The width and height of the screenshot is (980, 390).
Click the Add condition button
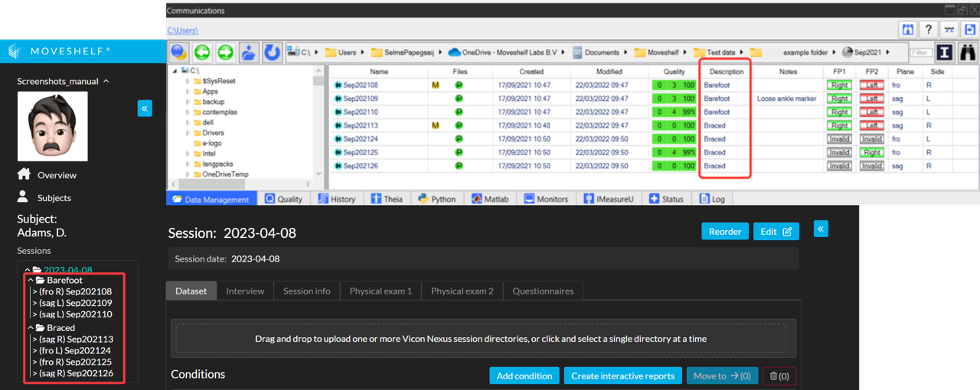(524, 376)
